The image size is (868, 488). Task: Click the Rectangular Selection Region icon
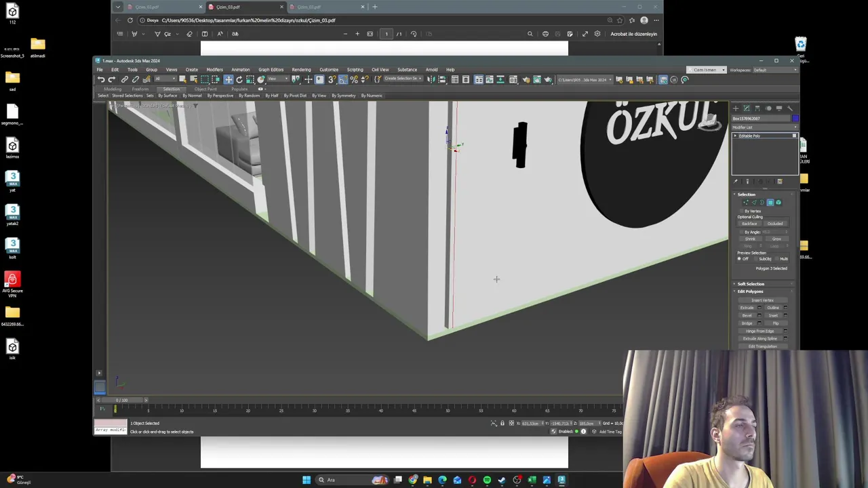205,79
